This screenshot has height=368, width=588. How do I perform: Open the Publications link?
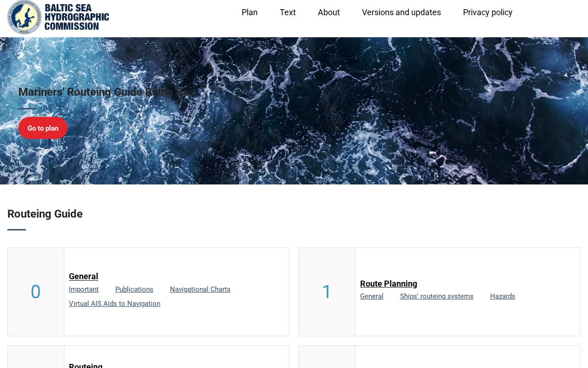(134, 289)
